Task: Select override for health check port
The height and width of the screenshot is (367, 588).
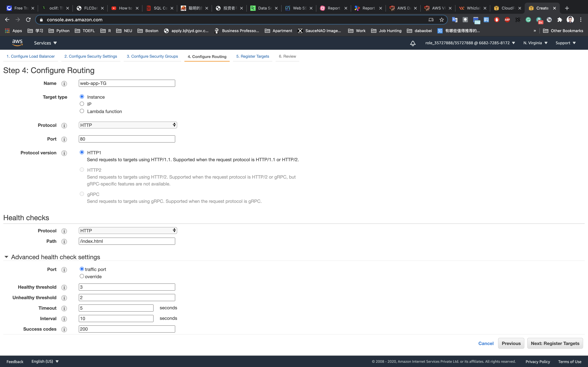Action: (82, 276)
